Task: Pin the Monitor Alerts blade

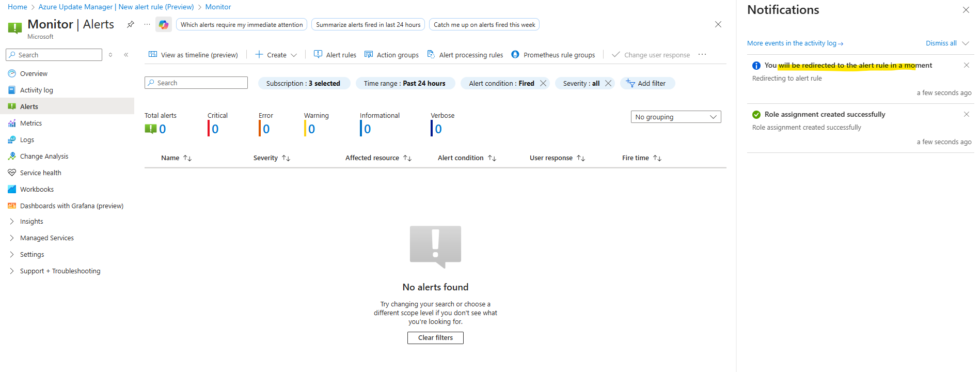Action: coord(131,24)
